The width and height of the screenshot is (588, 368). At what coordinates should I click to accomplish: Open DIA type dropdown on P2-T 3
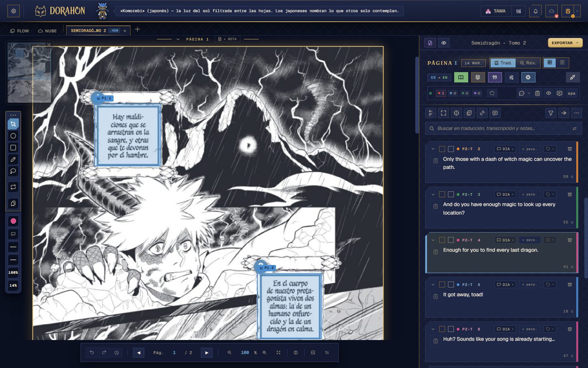505,194
